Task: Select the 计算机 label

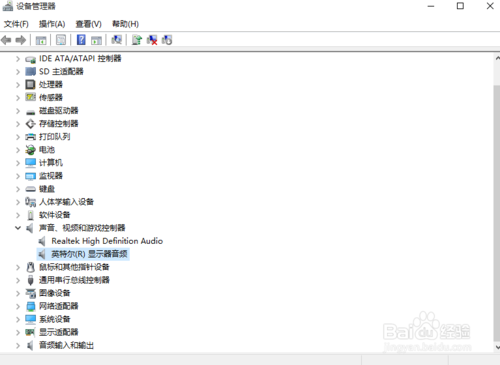Action: 51,163
